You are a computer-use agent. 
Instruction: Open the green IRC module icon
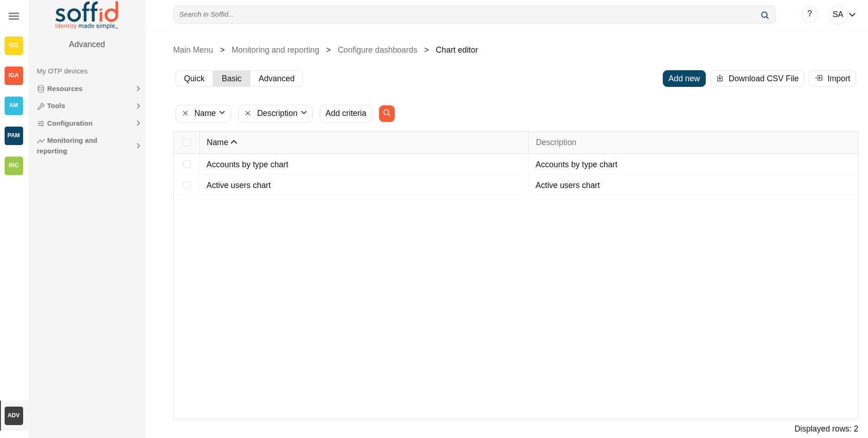[14, 165]
